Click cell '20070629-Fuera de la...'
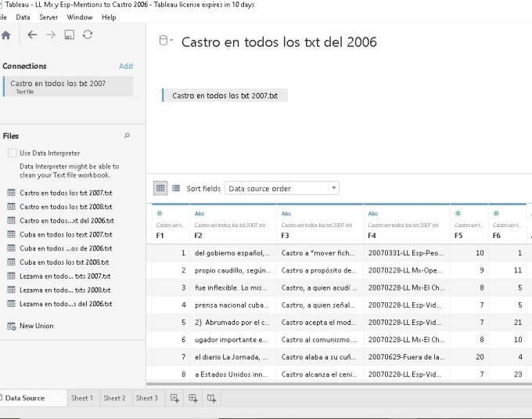Screen dimensions: 532x419 407,357
